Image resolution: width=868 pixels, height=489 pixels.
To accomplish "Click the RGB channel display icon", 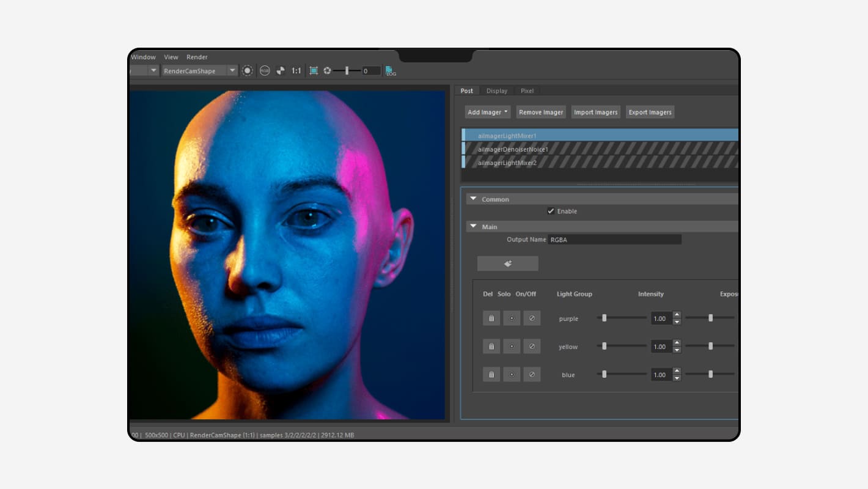I will point(265,71).
